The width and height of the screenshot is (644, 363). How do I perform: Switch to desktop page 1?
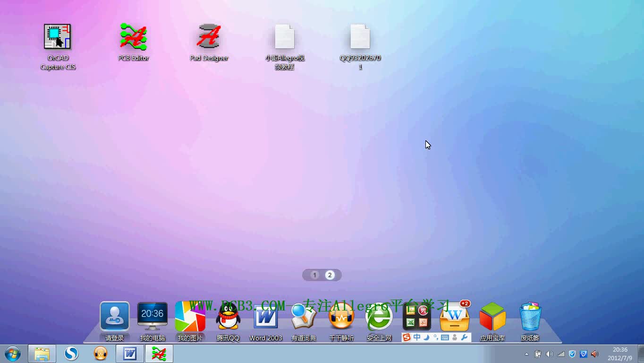tap(315, 275)
